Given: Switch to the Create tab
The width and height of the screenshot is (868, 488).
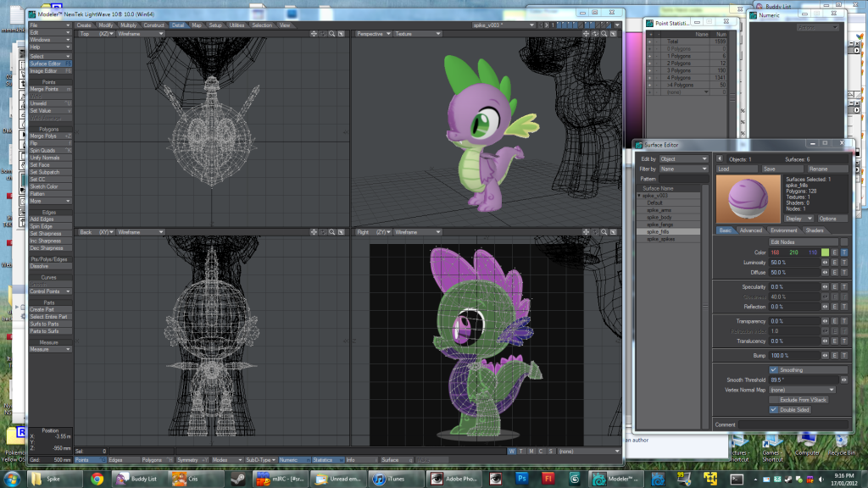Looking at the screenshot, I should (84, 25).
